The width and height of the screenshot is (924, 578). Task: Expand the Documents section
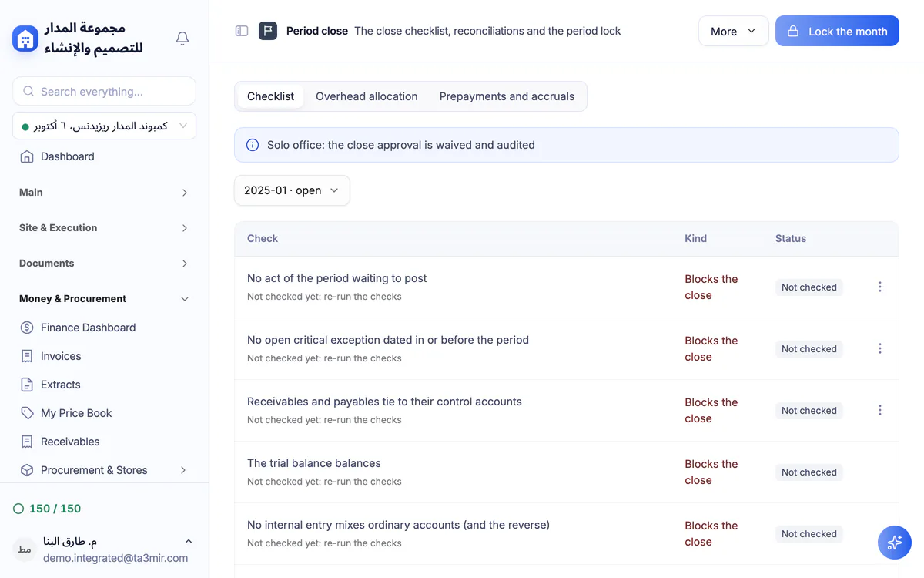104,264
